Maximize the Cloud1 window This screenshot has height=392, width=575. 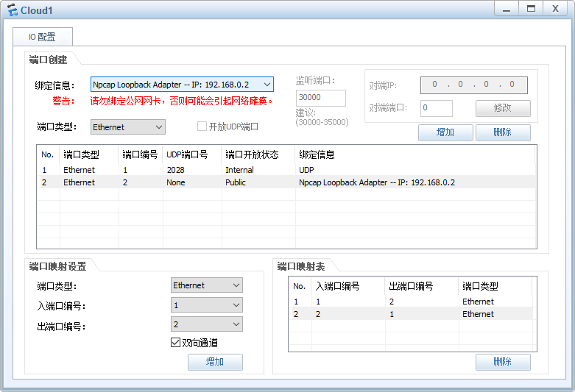531,9
